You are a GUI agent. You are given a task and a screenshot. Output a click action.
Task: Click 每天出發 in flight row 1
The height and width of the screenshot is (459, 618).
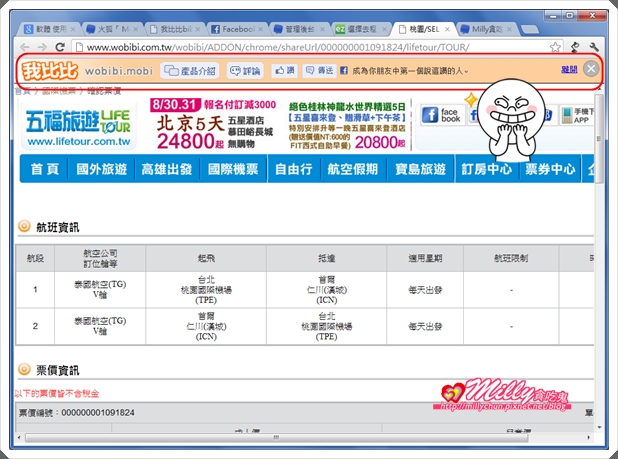tap(425, 290)
